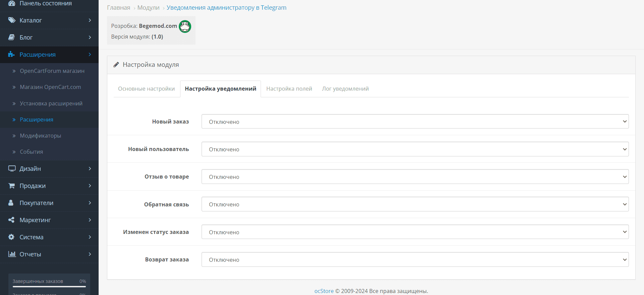644x295 pixels.
Task: Click the Begemod hippo logo
Action: click(x=185, y=27)
